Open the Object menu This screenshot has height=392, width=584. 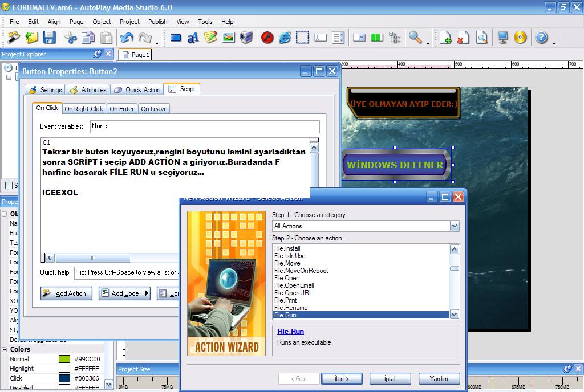[x=102, y=22]
